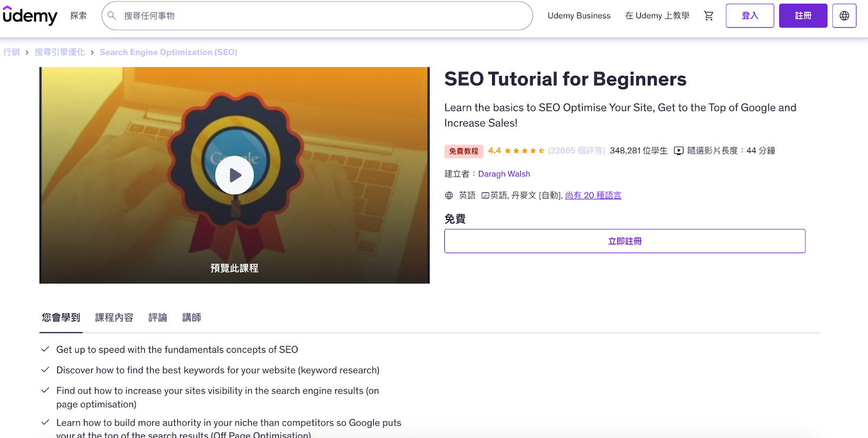Image resolution: width=868 pixels, height=438 pixels.
Task: Click the 免費教程 badge
Action: pos(464,151)
